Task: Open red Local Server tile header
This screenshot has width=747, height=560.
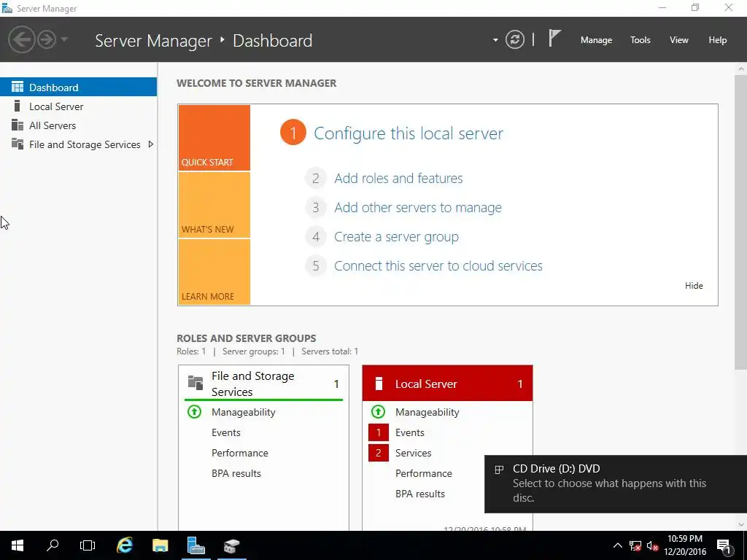Action: pos(447,384)
